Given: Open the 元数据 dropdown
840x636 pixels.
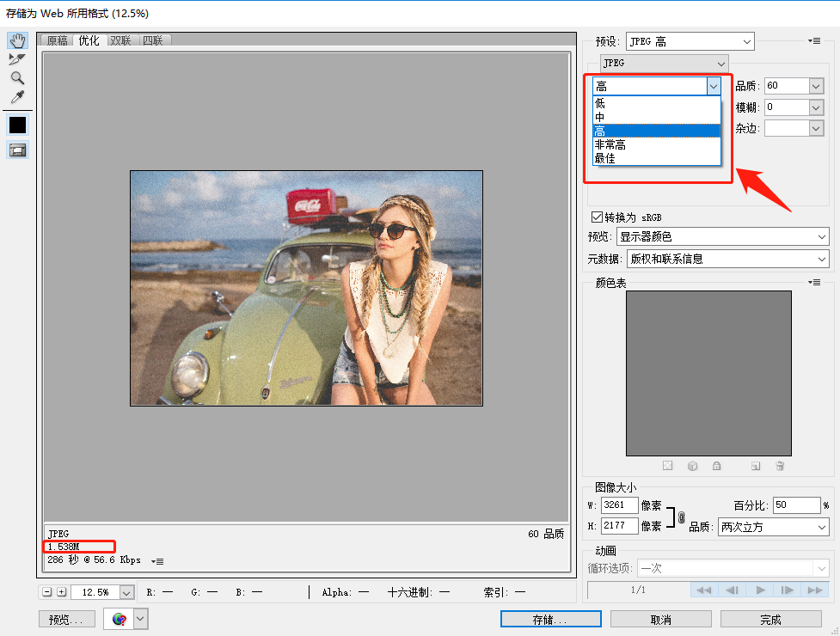Looking at the screenshot, I should (x=727, y=259).
